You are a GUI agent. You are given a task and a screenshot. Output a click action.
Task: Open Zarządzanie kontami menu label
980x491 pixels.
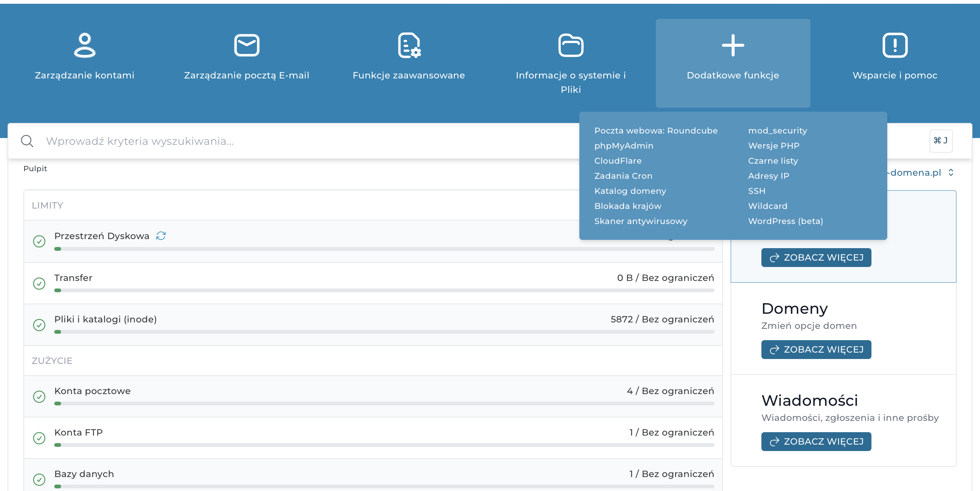coord(84,75)
